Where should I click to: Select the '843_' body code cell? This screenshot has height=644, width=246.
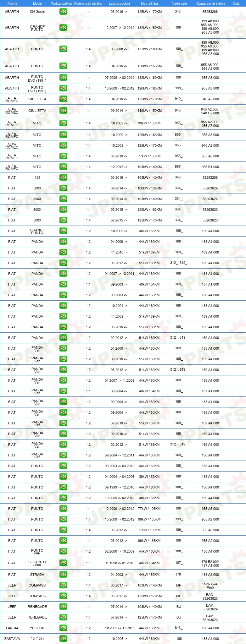tap(179, 628)
